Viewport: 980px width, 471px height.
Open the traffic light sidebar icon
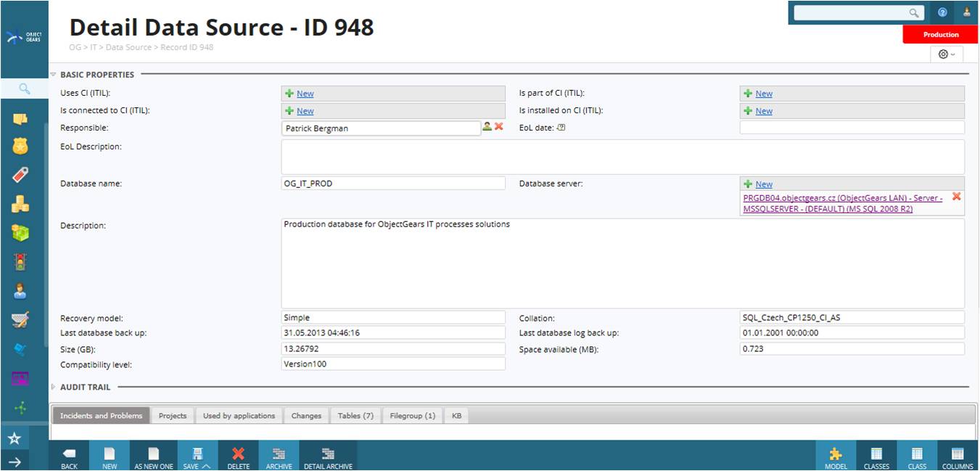[x=20, y=262]
